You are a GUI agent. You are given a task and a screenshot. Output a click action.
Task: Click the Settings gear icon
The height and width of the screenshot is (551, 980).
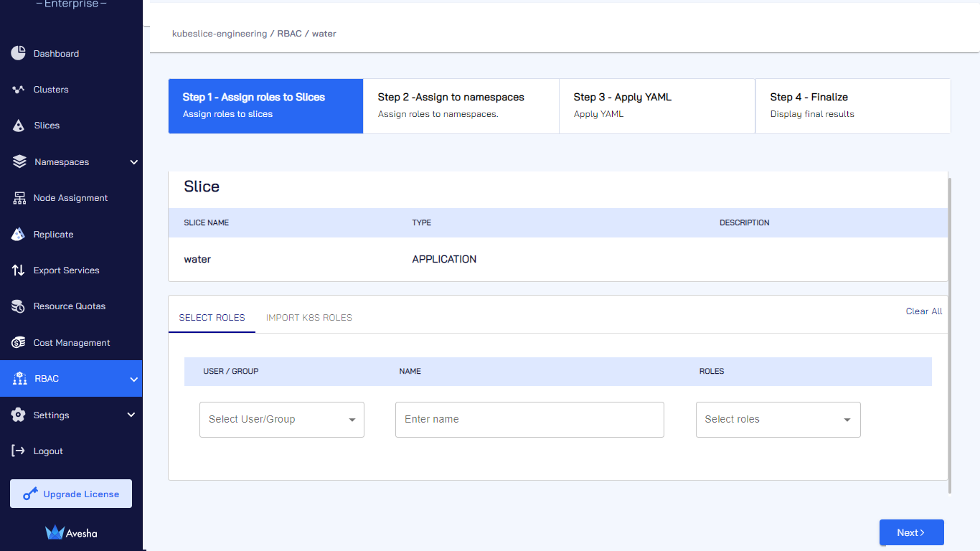pos(19,415)
